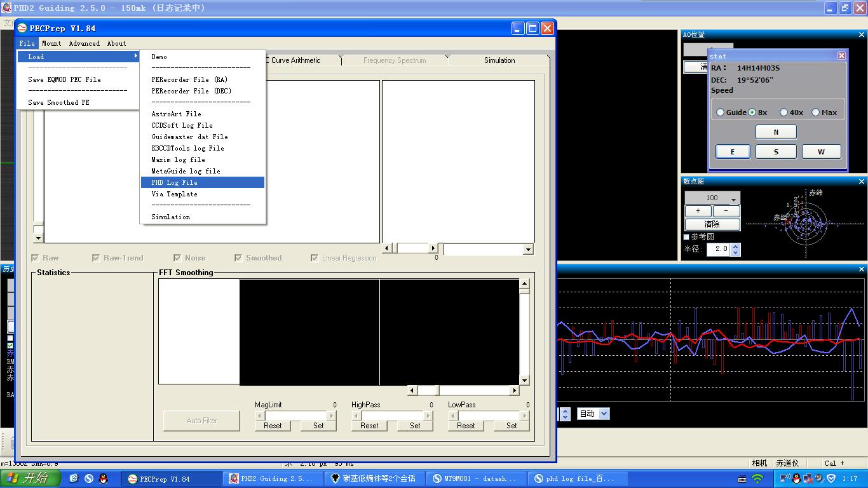The image size is (868, 488).
Task: Click the MagLimit slider bar
Action: point(295,416)
